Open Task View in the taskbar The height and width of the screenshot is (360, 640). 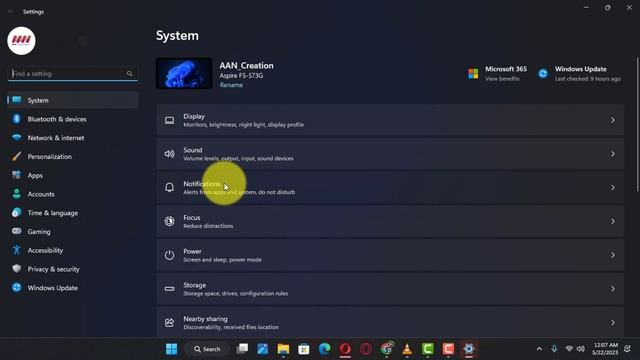[242, 349]
